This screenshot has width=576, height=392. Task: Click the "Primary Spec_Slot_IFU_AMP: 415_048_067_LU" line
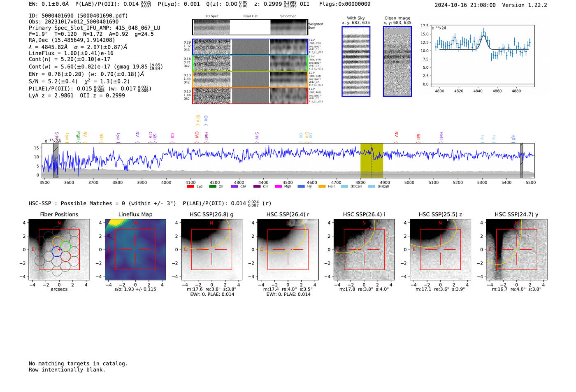pyautogui.click(x=95, y=28)
